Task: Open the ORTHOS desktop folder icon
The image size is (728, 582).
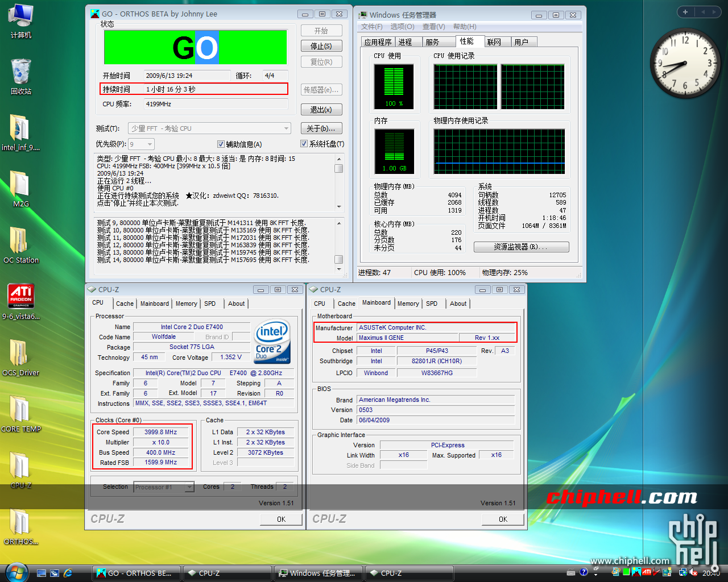Action: (20, 526)
